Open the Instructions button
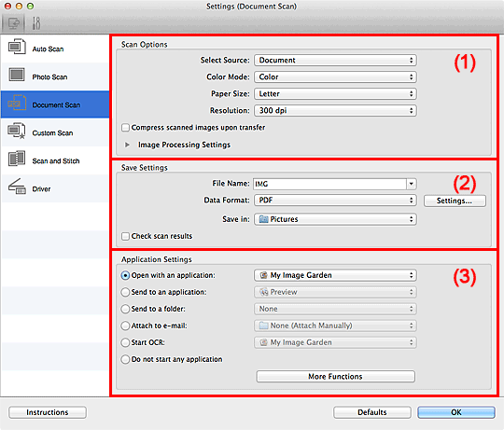 click(48, 412)
